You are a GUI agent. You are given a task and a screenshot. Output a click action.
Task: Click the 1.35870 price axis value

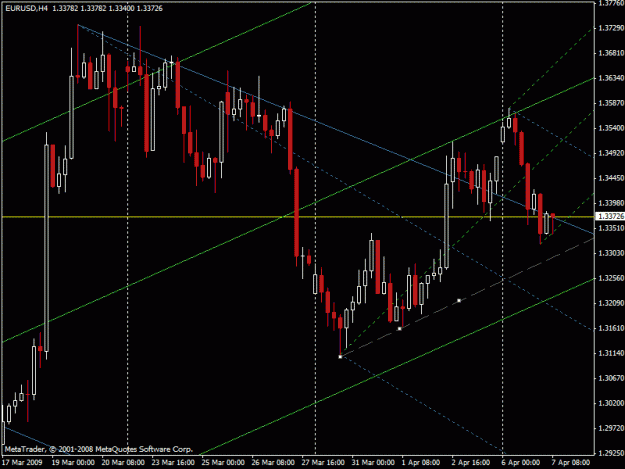point(611,103)
